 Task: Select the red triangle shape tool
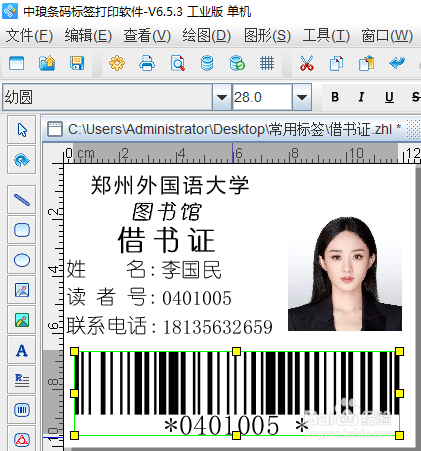coord(22,439)
